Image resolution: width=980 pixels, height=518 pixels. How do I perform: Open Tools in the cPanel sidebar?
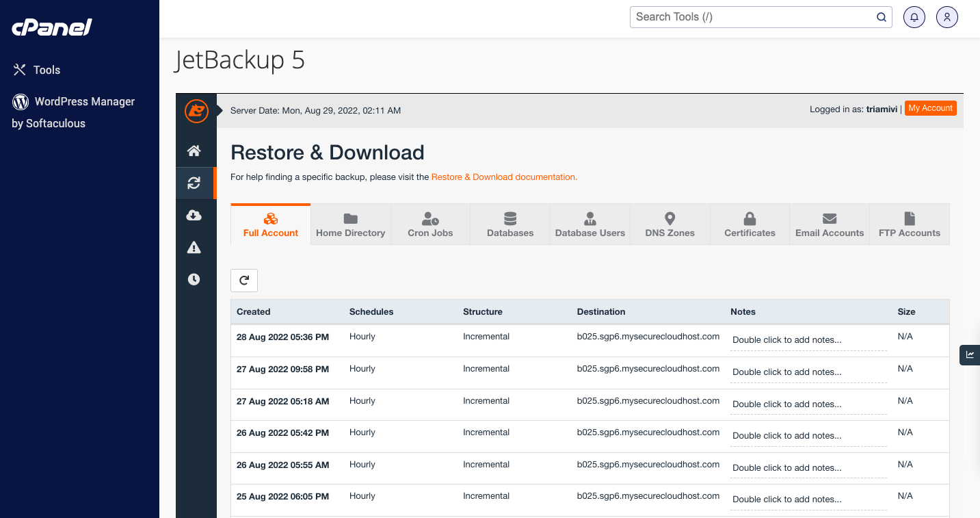click(x=37, y=70)
